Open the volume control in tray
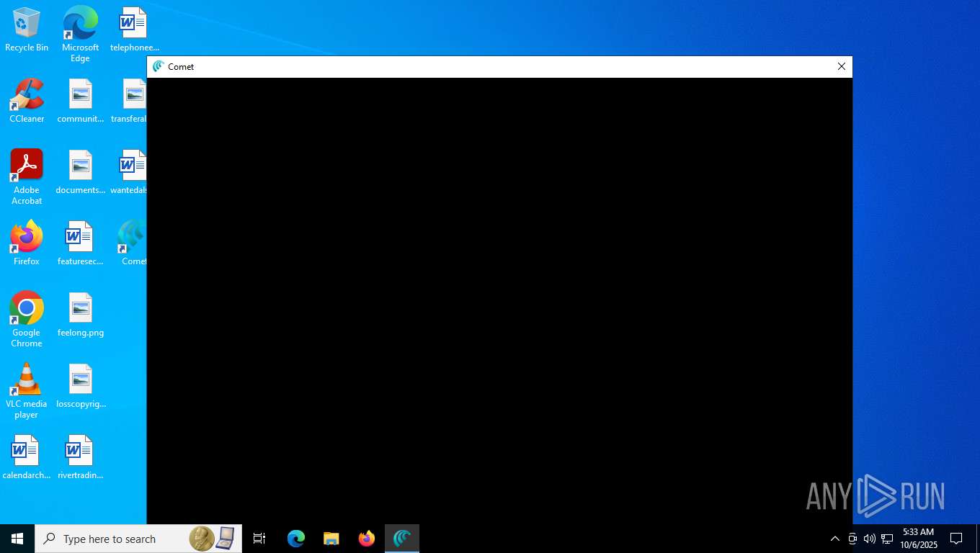 click(x=870, y=539)
